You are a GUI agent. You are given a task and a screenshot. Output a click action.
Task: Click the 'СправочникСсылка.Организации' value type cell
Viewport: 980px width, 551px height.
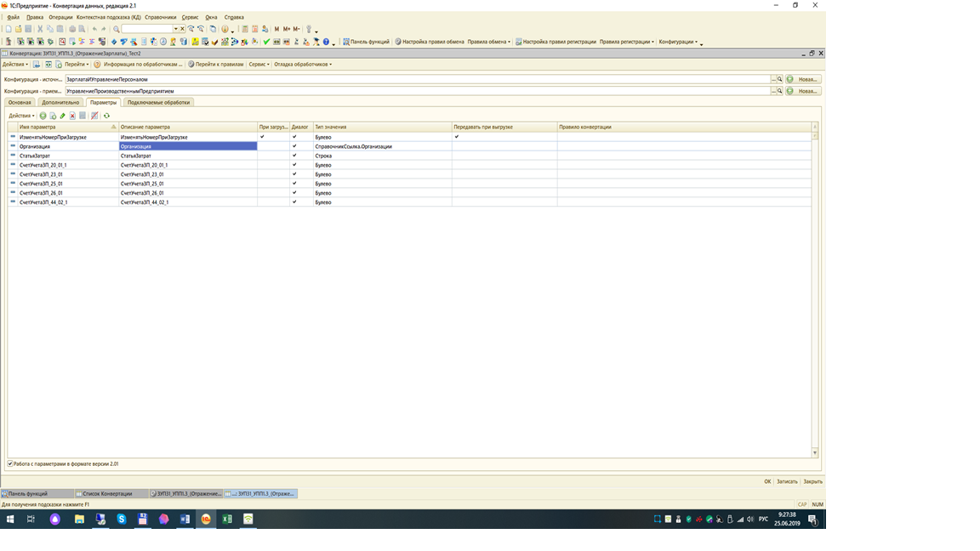[383, 146]
